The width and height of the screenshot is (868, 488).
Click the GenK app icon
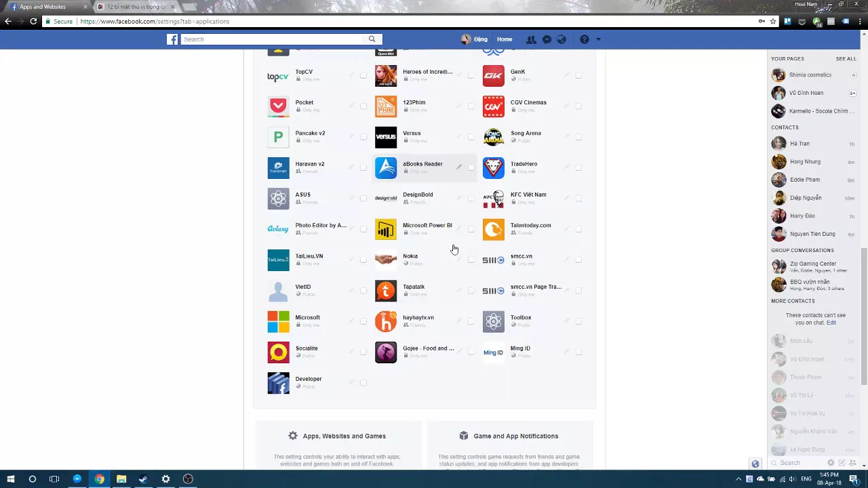(494, 76)
